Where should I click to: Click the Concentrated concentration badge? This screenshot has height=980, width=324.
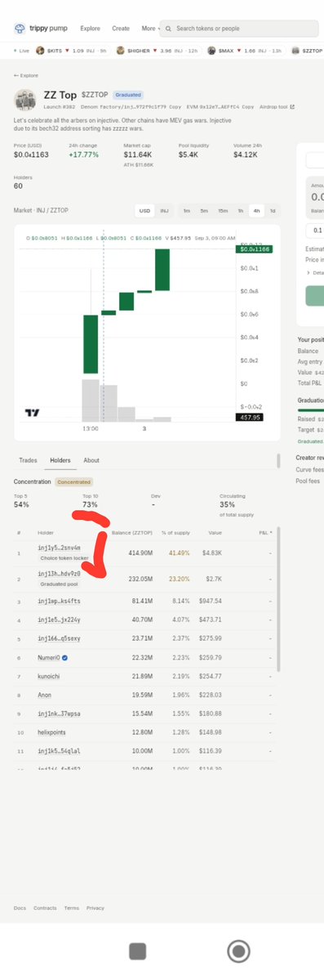pos(74,482)
